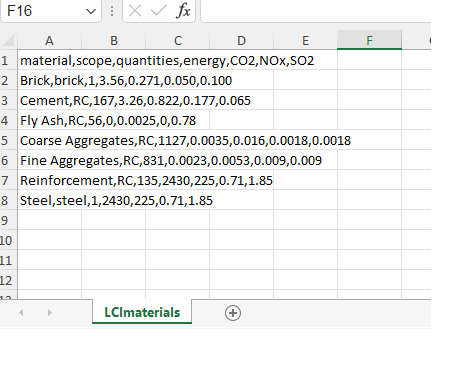
Task: Select column B header
Action: 113,40
